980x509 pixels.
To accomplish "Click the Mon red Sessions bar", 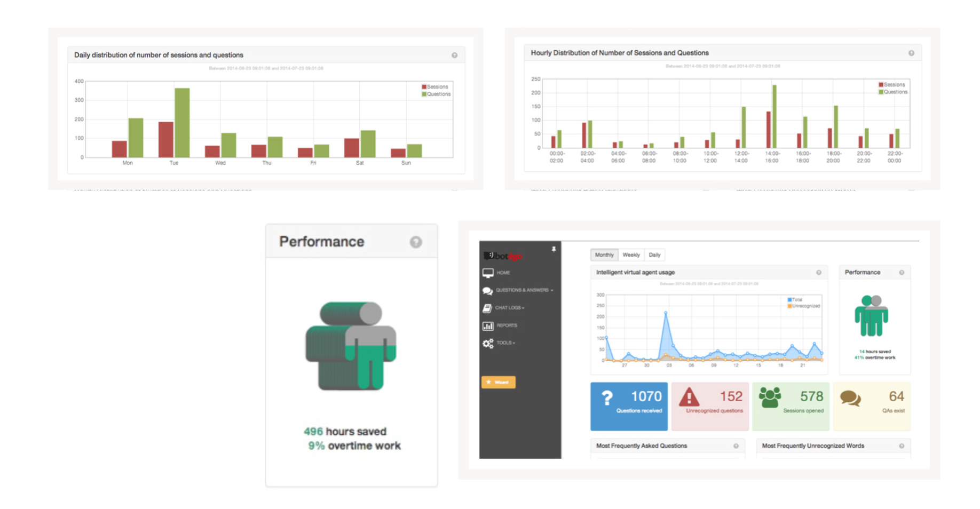I will (x=119, y=149).
